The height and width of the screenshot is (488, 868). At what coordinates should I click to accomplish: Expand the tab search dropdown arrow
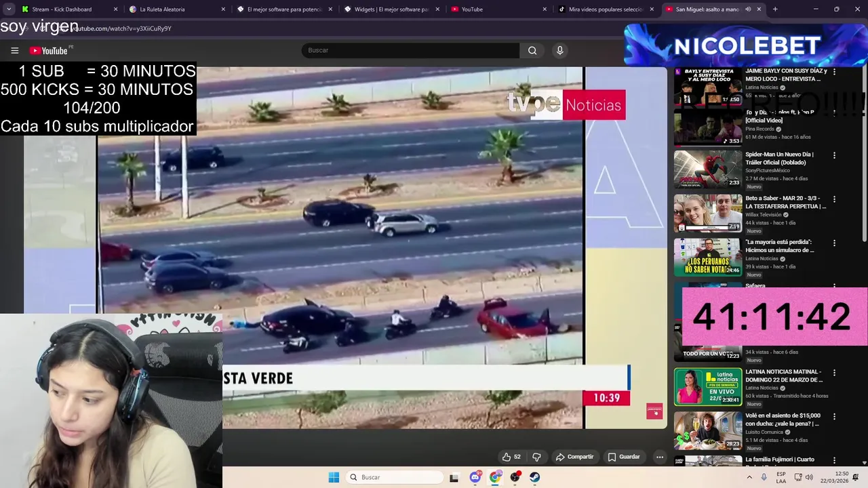coord(9,9)
